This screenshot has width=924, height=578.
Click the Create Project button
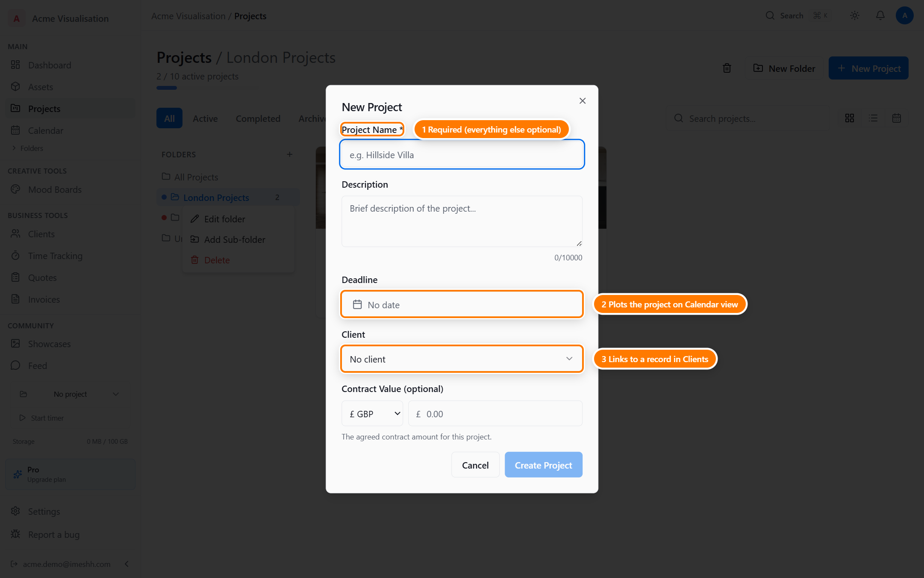(543, 465)
